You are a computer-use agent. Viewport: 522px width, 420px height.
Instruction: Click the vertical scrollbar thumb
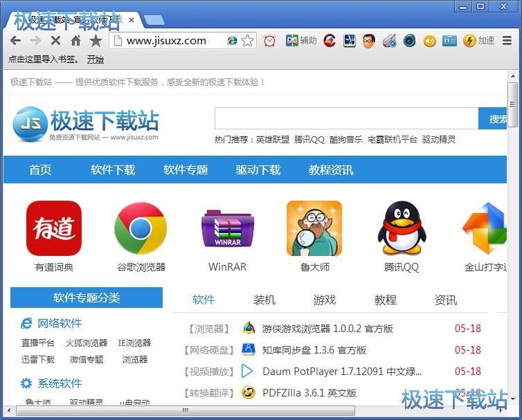[x=512, y=104]
